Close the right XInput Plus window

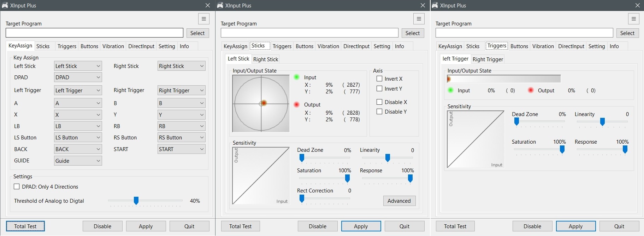[638, 5]
